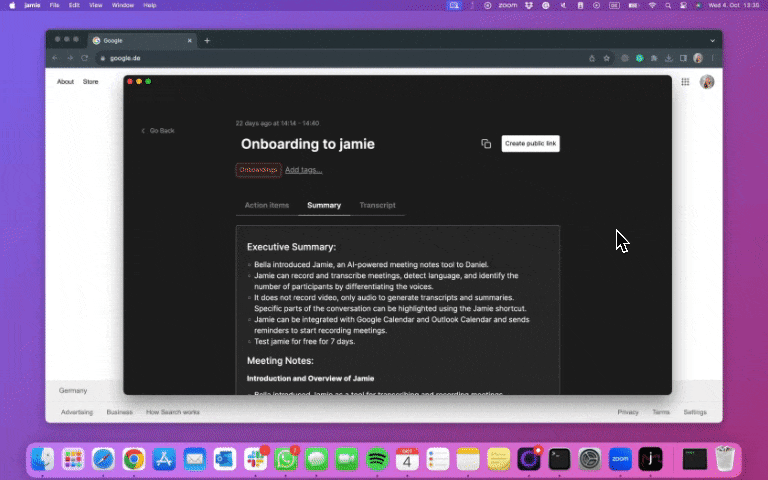
Task: Click the About link on the Google page
Action: (65, 82)
